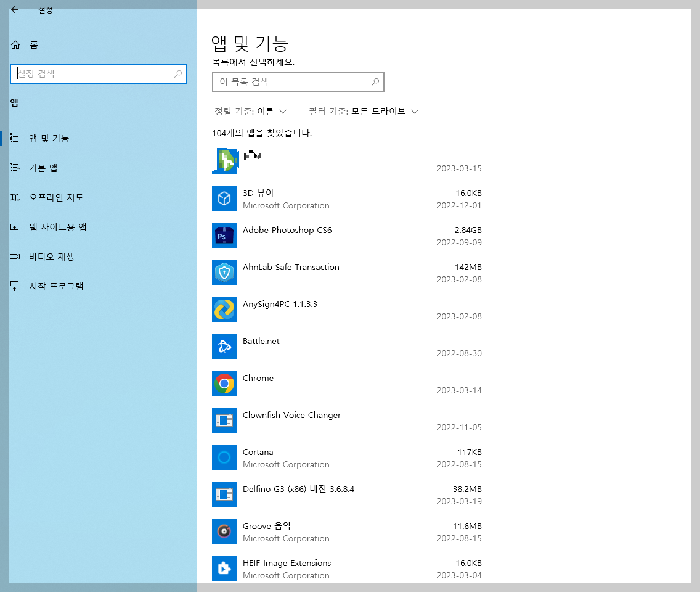
Task: Open 오프라인 지도 in the sidebar
Action: 56,197
